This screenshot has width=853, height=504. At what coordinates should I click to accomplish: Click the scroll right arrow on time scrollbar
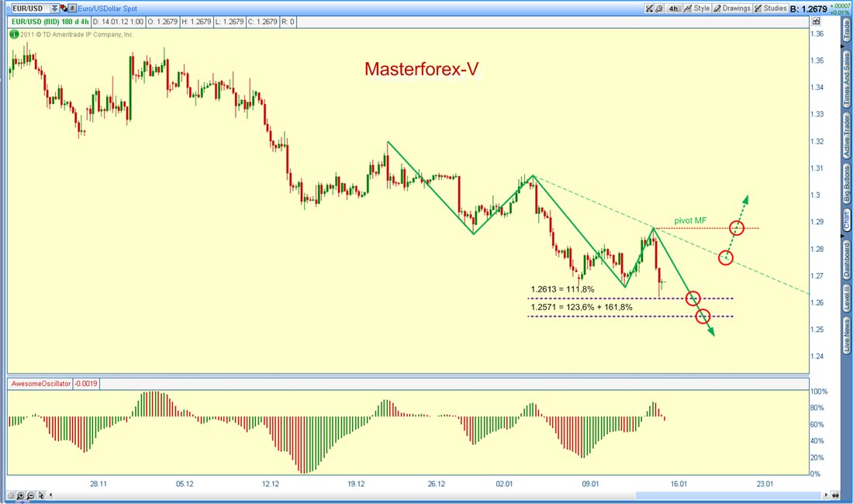[x=825, y=495]
